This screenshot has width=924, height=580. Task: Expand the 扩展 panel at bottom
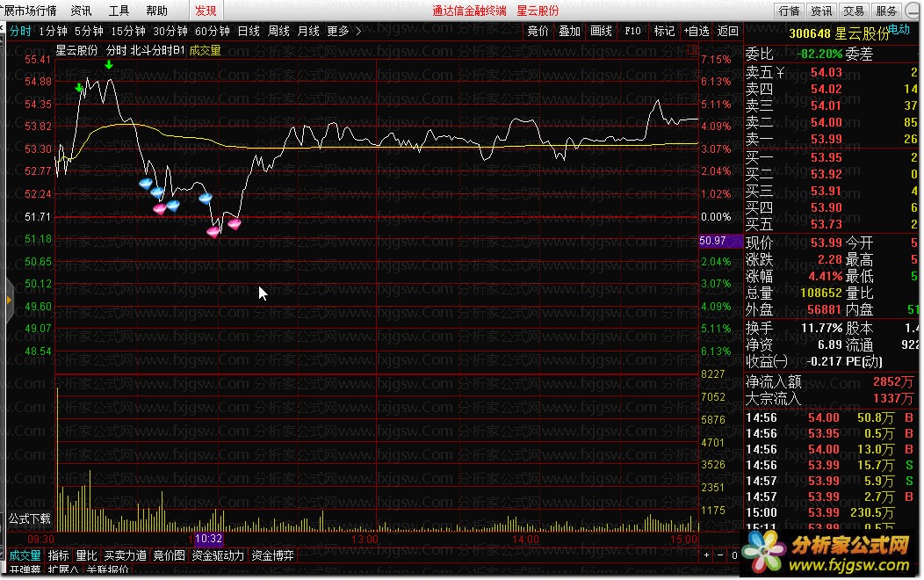click(x=62, y=570)
